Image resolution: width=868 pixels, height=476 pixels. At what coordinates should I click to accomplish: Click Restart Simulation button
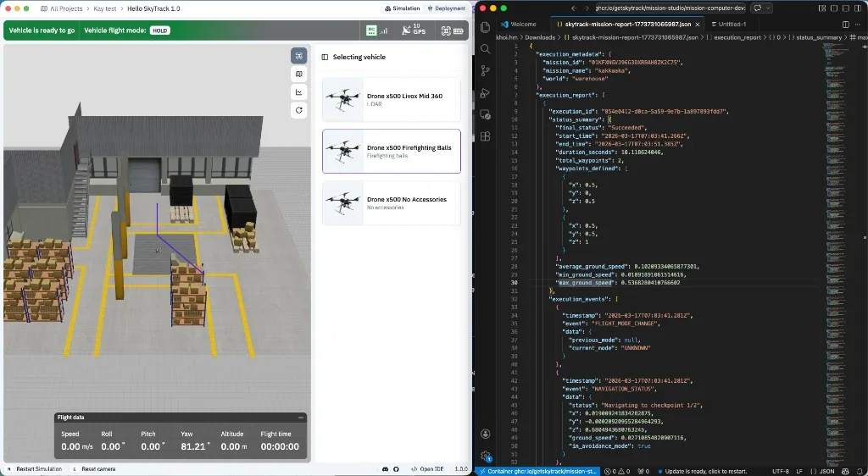pos(34,469)
